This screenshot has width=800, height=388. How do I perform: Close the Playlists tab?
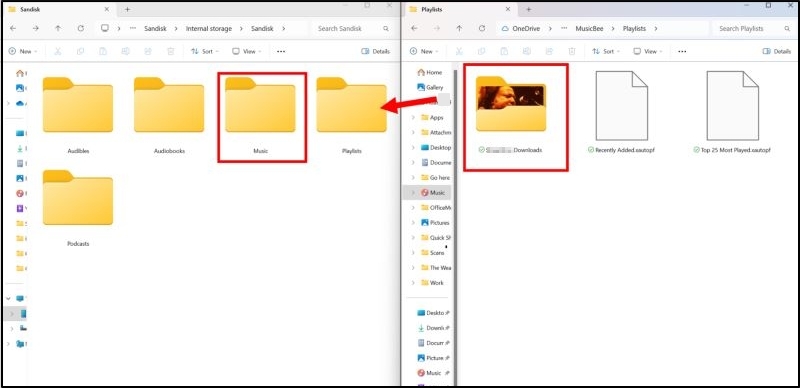click(x=508, y=9)
